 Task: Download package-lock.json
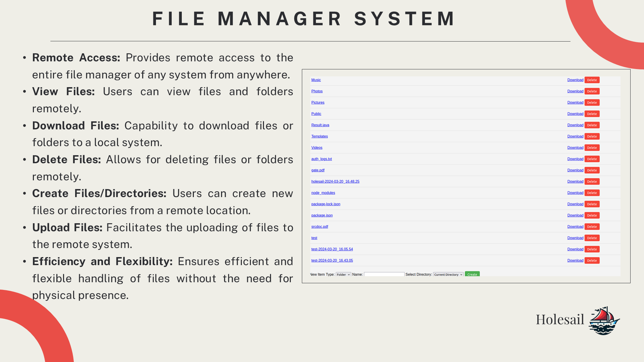tap(575, 204)
